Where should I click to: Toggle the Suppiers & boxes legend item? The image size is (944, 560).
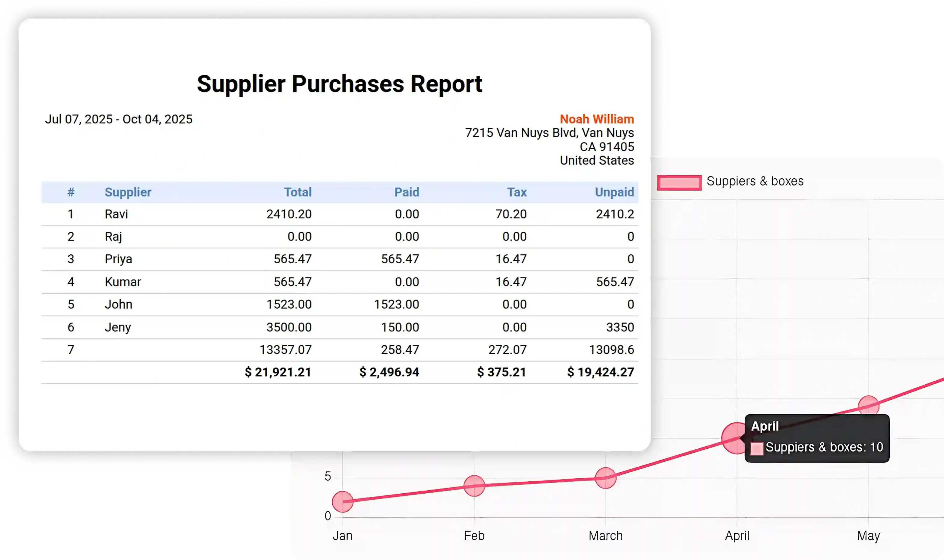(x=755, y=181)
